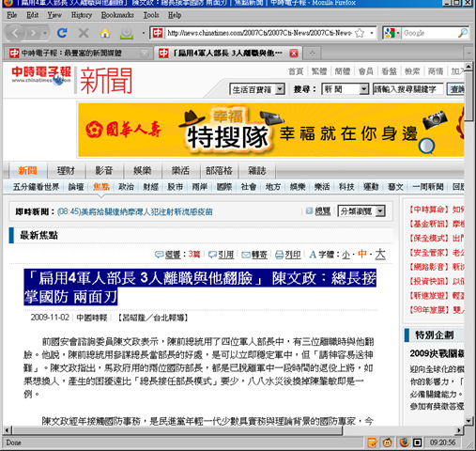Open the address bar history dropdown
Screen dimensions: 476x451
[x=372, y=33]
